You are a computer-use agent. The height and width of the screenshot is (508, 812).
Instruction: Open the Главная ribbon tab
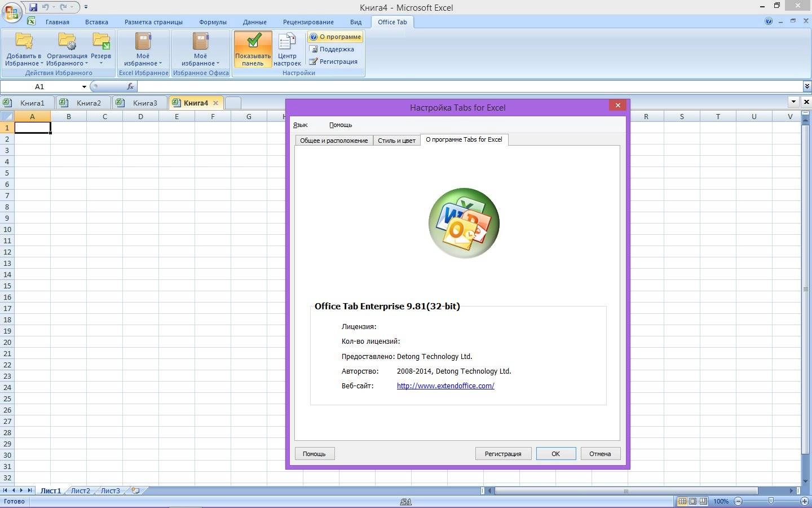click(58, 22)
